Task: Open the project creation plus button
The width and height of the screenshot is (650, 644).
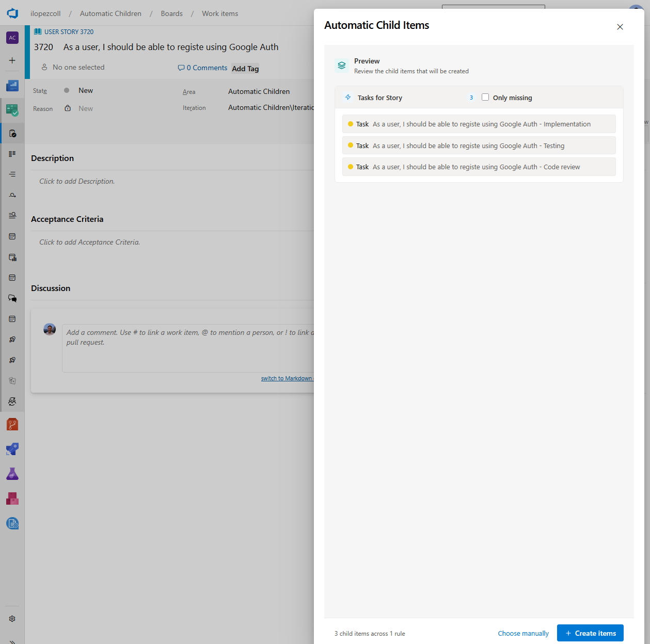Action: (12, 60)
